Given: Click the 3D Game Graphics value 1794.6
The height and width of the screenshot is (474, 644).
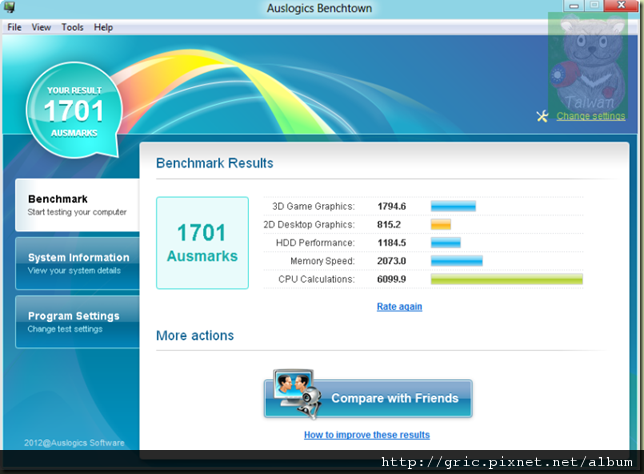Looking at the screenshot, I should 391,206.
